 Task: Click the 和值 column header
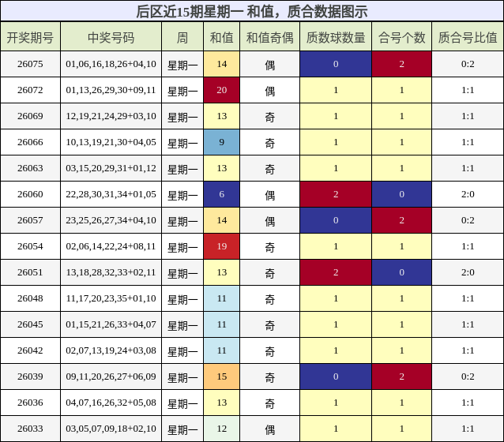coord(221,37)
